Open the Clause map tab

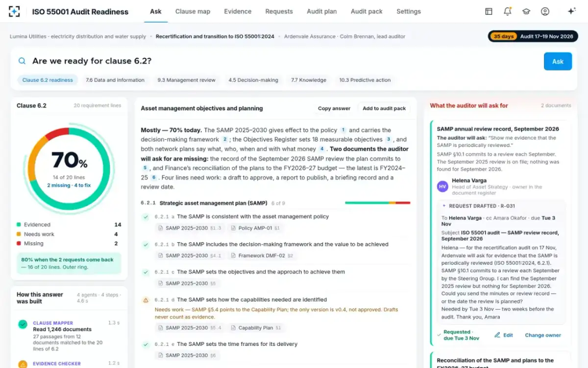(x=193, y=11)
